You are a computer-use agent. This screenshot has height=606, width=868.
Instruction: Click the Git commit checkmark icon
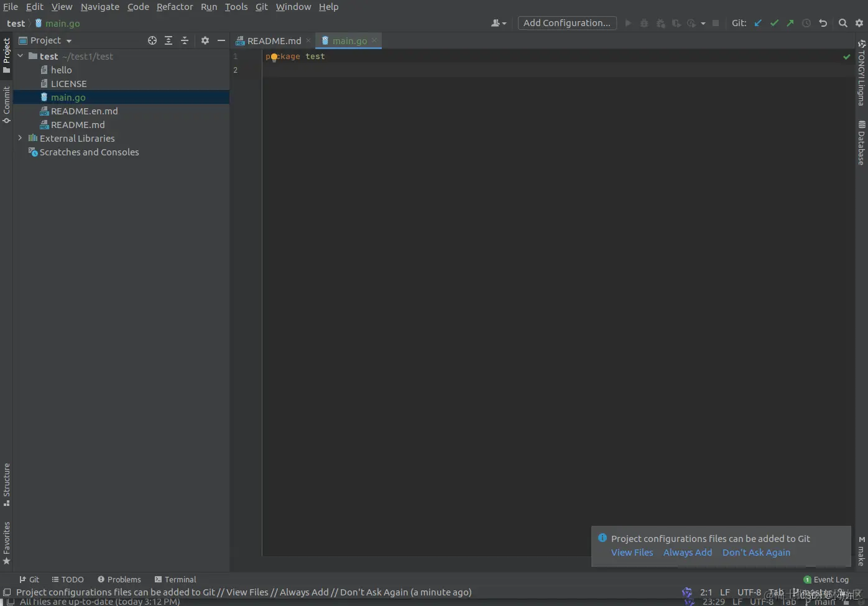(x=774, y=23)
